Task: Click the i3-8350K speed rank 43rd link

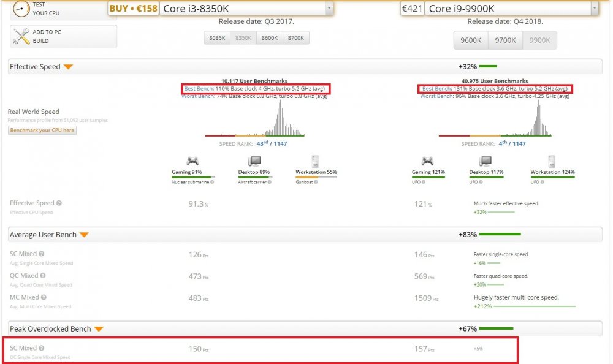Action: (x=264, y=143)
